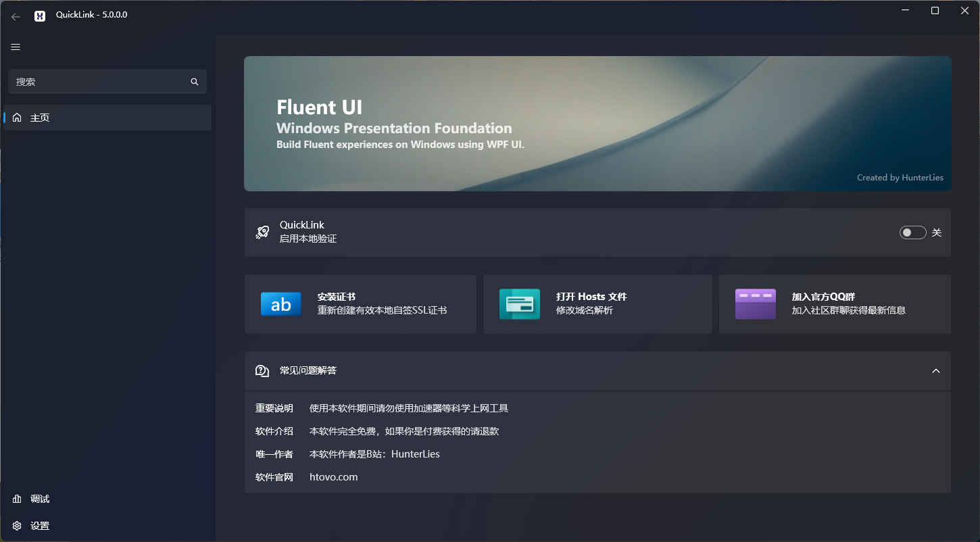Click the purple QQ group icon
The width and height of the screenshot is (980, 542).
tap(756, 304)
